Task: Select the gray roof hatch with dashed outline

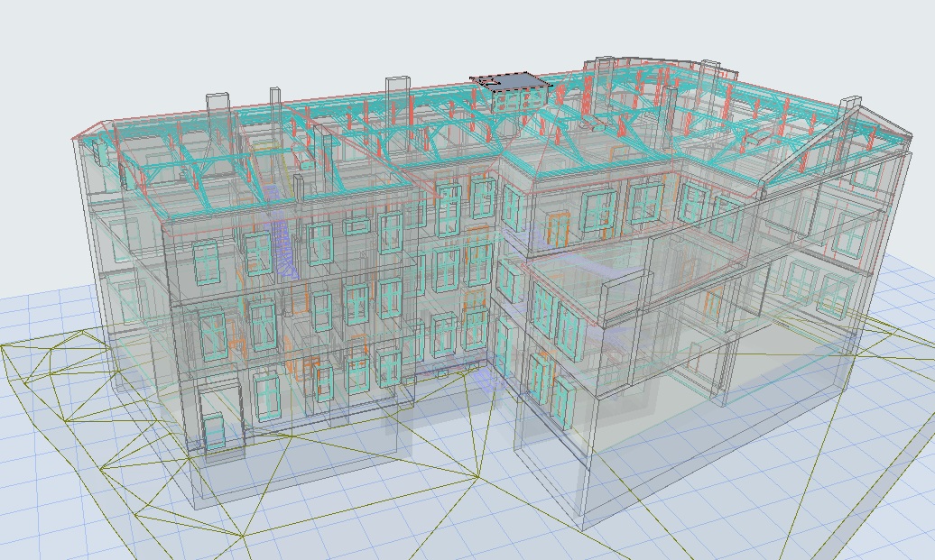Action: point(511,83)
